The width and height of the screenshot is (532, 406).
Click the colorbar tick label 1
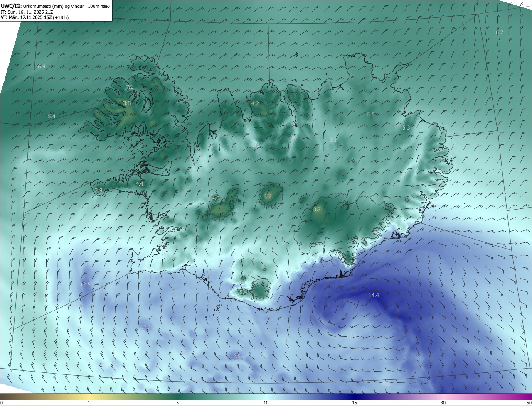click(89, 403)
